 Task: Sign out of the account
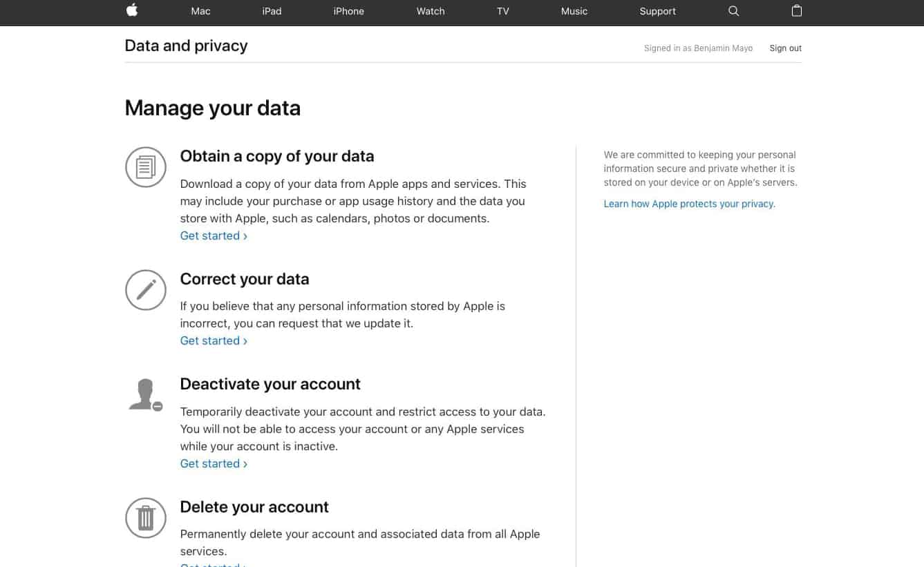tap(786, 48)
